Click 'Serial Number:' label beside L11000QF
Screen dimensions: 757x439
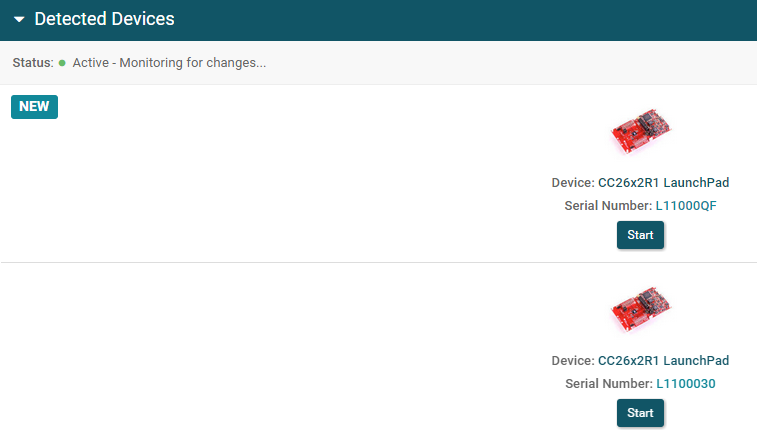click(608, 206)
